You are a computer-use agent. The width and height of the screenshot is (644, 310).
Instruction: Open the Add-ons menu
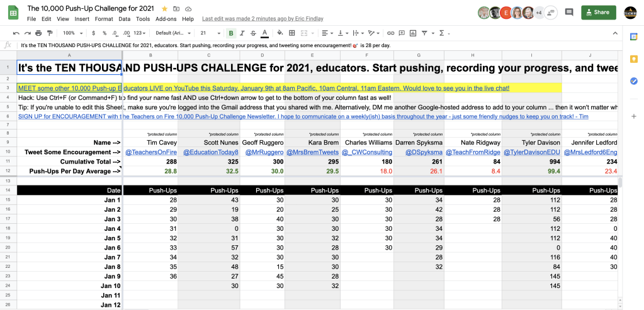pyautogui.click(x=166, y=19)
